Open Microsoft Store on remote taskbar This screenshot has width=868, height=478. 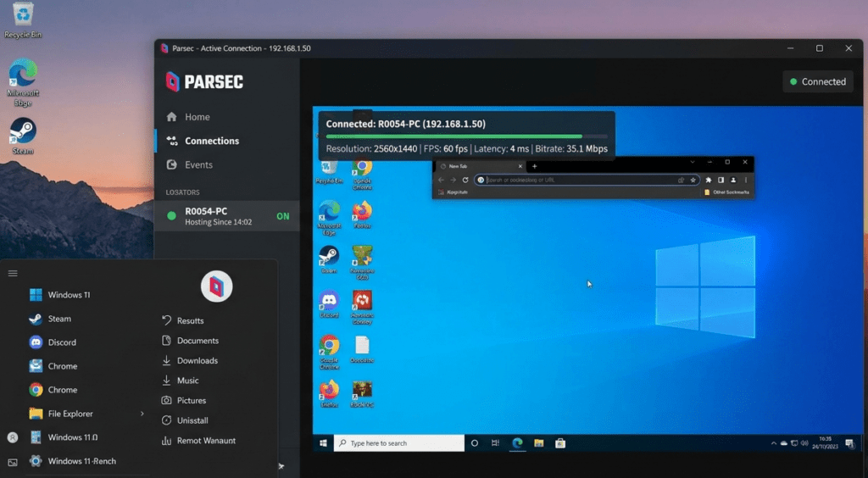pyautogui.click(x=560, y=443)
